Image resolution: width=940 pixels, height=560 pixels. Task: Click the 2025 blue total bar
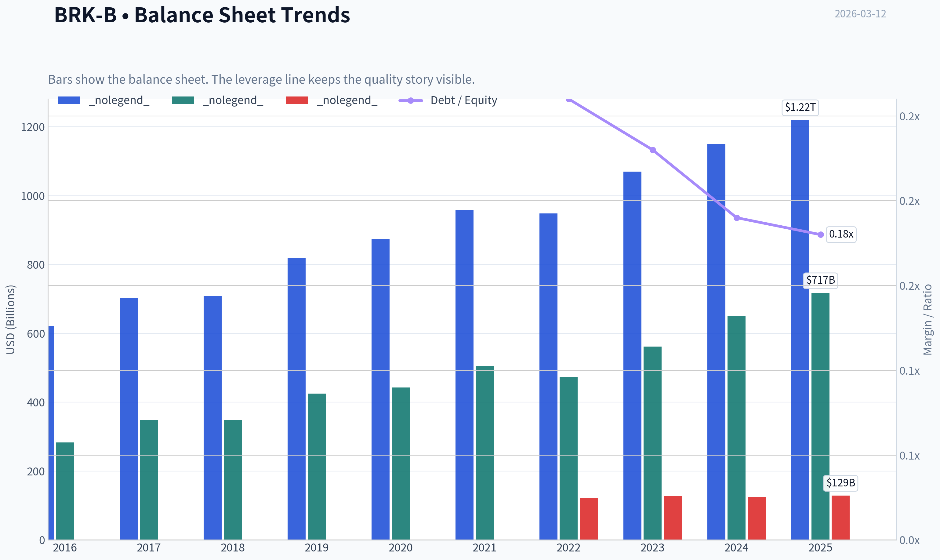point(800,330)
